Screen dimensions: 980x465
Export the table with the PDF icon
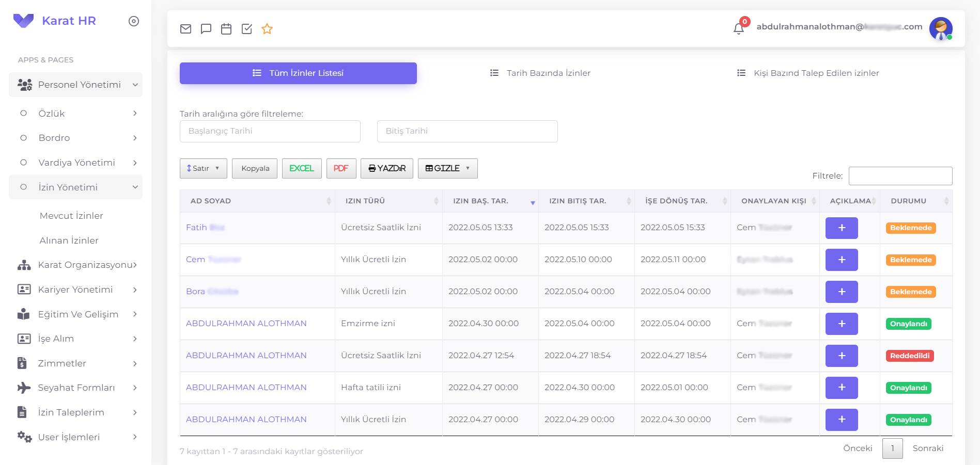341,168
